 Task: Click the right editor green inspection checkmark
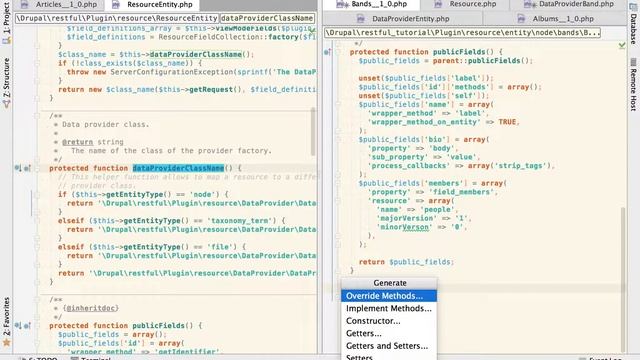622,46
